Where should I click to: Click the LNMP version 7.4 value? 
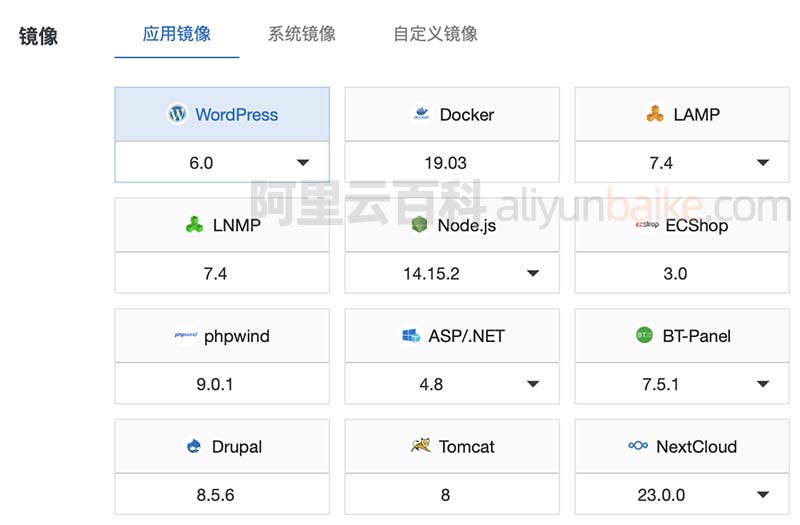click(x=215, y=274)
